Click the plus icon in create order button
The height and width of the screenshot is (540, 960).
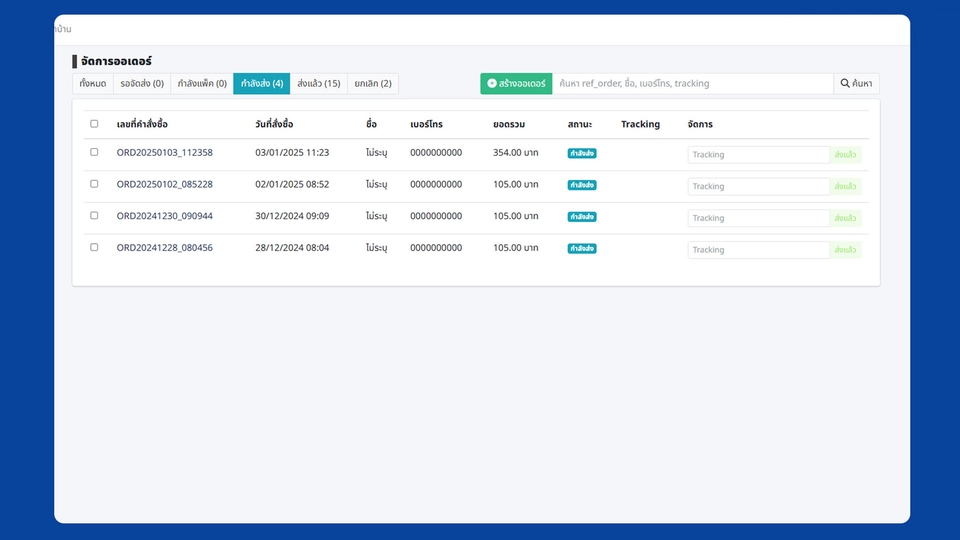(492, 83)
